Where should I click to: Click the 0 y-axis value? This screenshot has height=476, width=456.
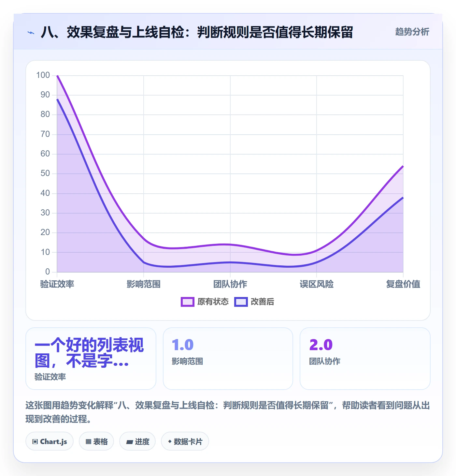tap(48, 272)
